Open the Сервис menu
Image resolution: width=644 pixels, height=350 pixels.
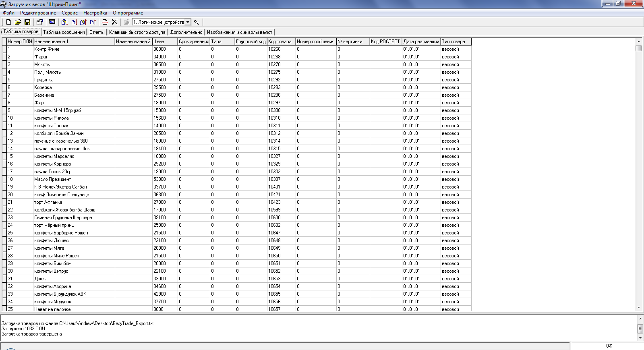click(70, 13)
